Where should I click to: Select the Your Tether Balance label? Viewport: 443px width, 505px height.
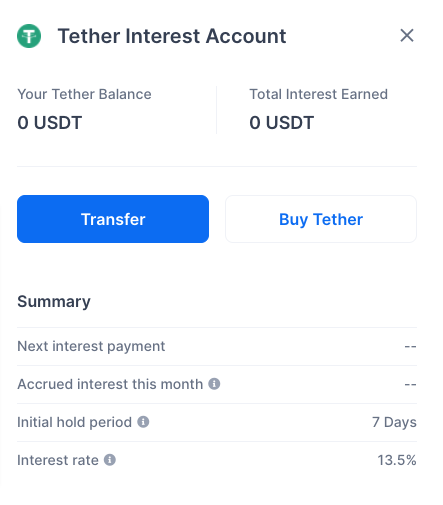pos(84,94)
